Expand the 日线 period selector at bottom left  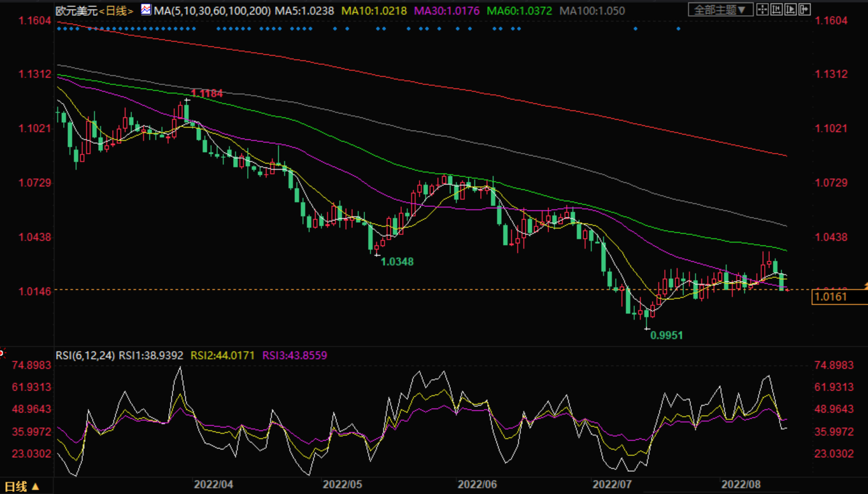(22, 486)
